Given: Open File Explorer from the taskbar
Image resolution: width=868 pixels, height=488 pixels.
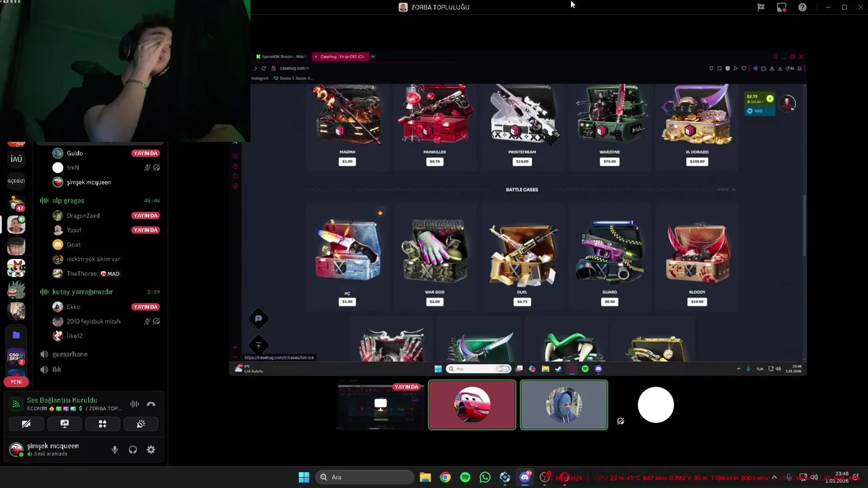Looking at the screenshot, I should tap(425, 477).
